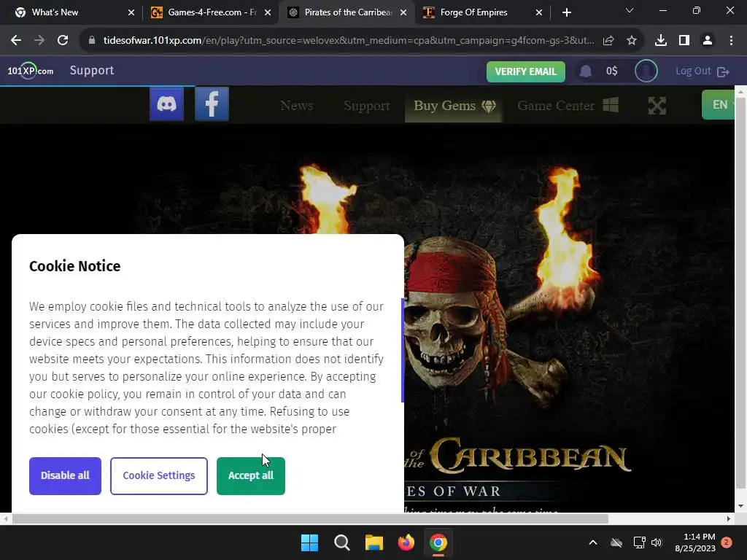747x560 pixels.
Task: Close the Games-4-Free.com tab
Action: (x=268, y=12)
